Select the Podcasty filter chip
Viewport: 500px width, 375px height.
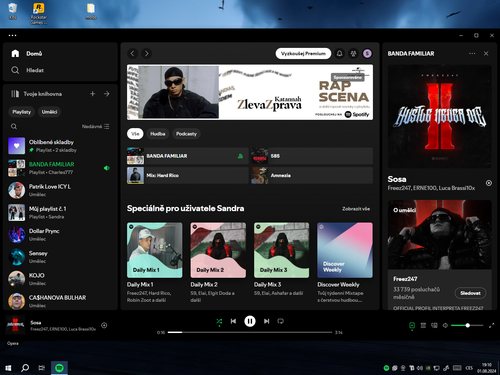(x=186, y=134)
